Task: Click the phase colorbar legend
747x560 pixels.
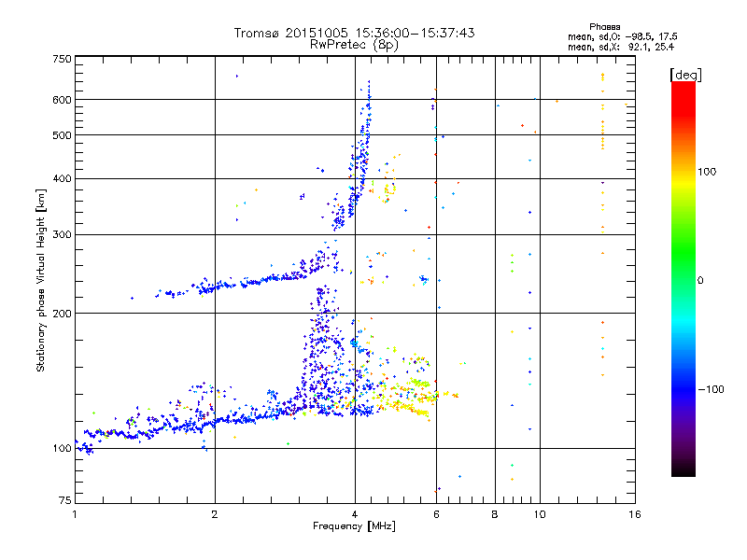Action: [x=684, y=278]
